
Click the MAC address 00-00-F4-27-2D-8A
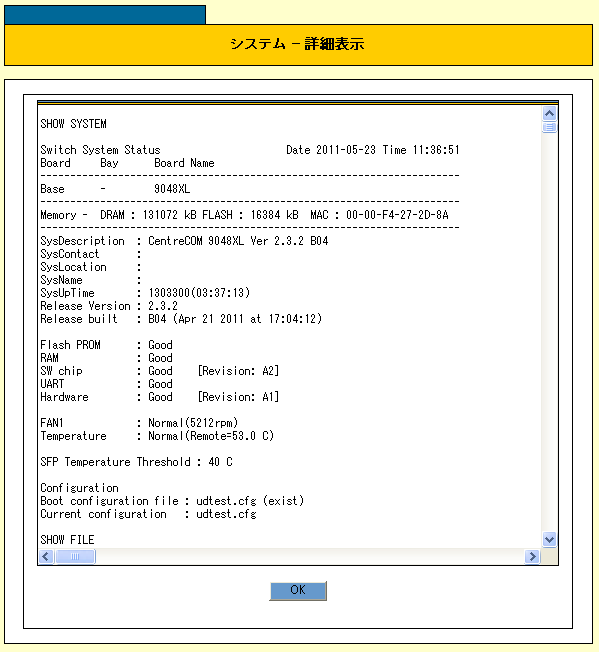[x=397, y=215]
